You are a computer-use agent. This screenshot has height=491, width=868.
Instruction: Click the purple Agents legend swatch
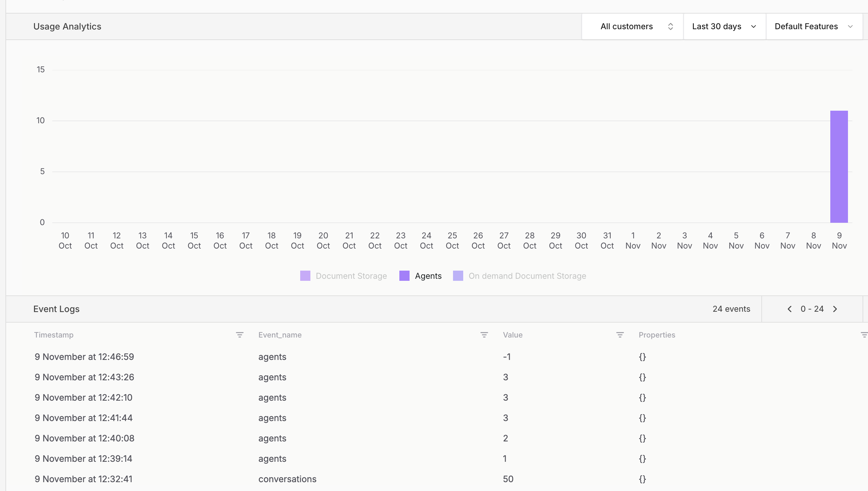click(x=404, y=276)
